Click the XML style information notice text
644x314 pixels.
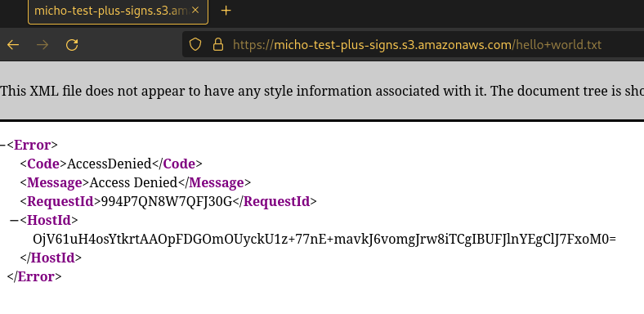click(x=322, y=91)
